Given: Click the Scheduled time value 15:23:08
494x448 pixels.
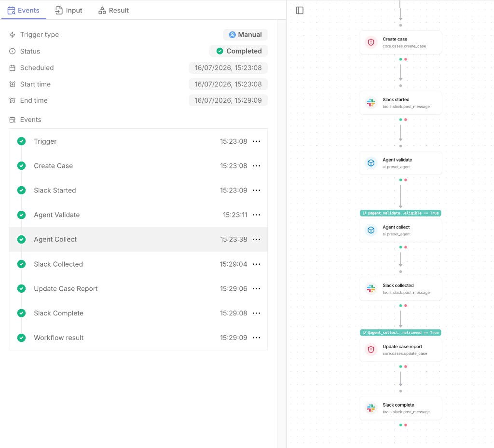Looking at the screenshot, I should tap(228, 68).
